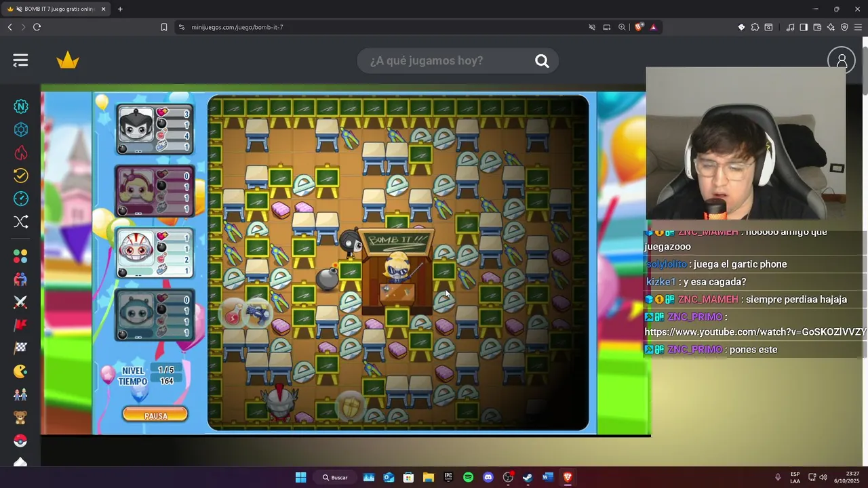Close the BOMB IT 7 tab
Screen dimensions: 868x488
[x=103, y=9]
